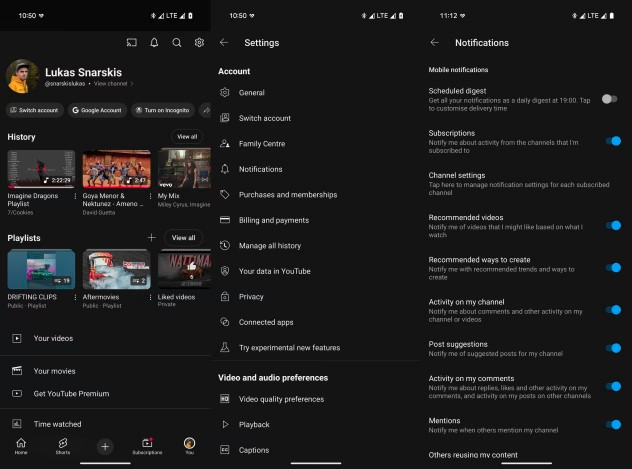Tap Video quality preferences HD icon
This screenshot has height=469, width=632.
(225, 399)
